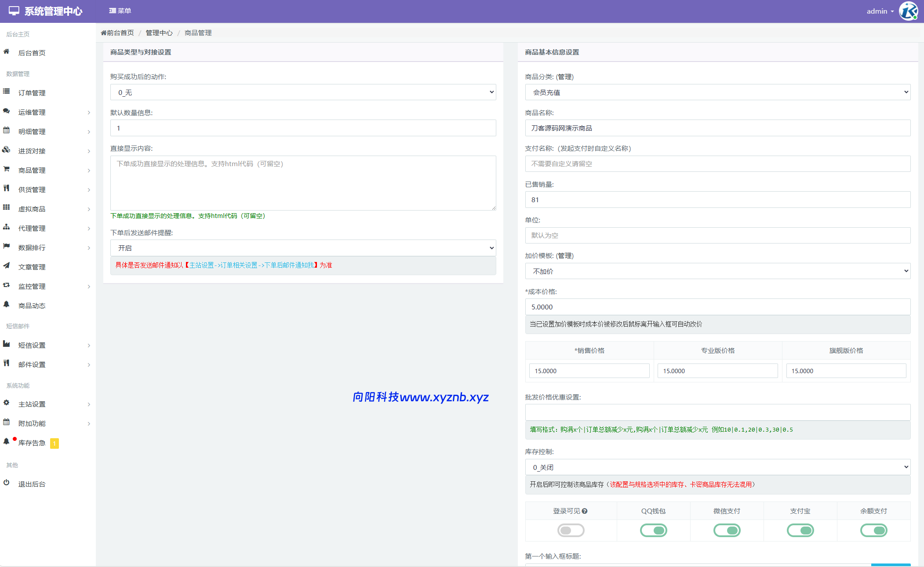
Task: Turn off the 支付宝 payment toggle
Action: click(800, 531)
